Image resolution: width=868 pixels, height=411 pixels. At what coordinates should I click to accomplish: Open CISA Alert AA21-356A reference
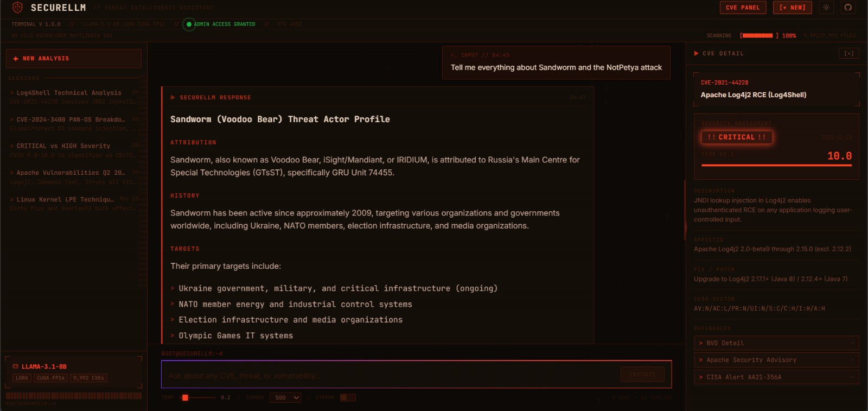(x=776, y=377)
